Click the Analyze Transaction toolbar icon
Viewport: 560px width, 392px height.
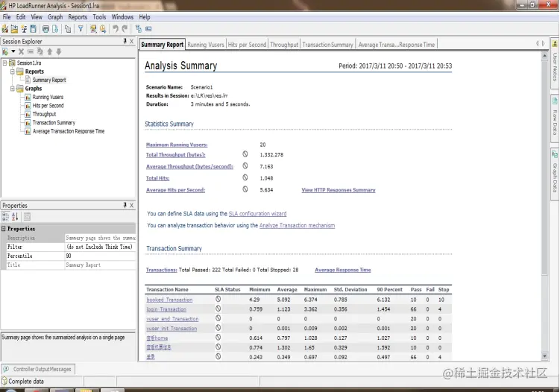[93, 29]
